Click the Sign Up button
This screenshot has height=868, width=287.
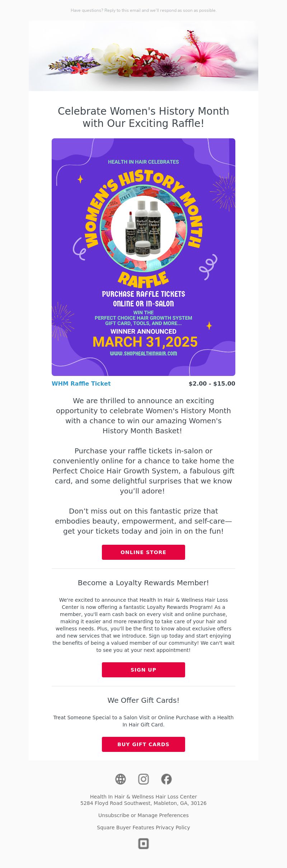tap(143, 670)
